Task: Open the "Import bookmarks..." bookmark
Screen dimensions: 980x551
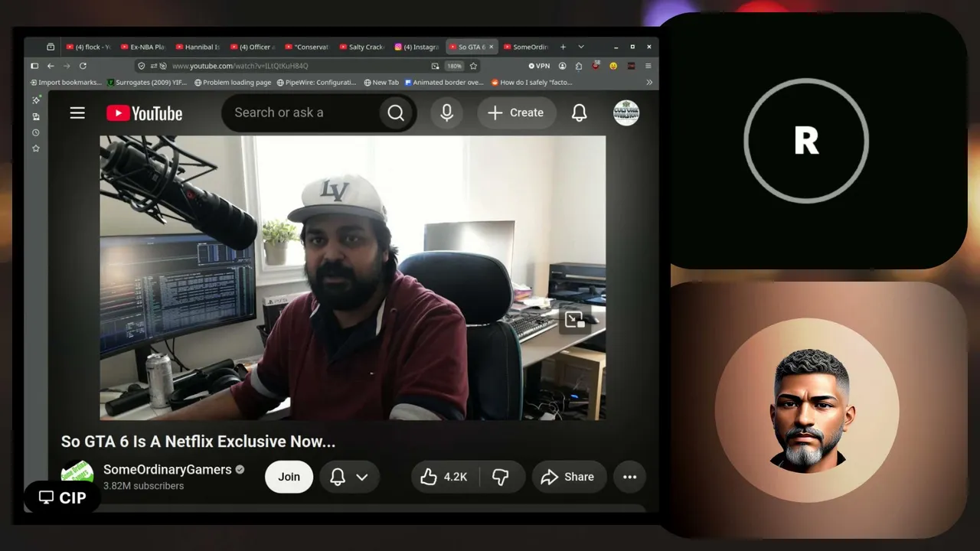Action: [65, 83]
